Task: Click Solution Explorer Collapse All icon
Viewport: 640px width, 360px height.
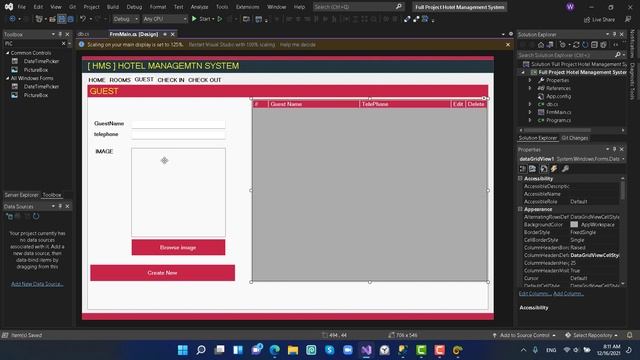Action: click(x=594, y=44)
